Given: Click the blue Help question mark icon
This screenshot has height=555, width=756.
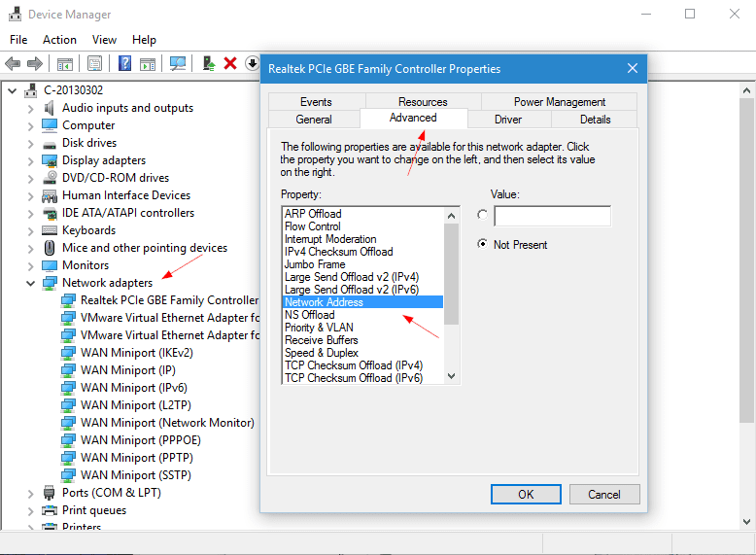Looking at the screenshot, I should point(125,63).
